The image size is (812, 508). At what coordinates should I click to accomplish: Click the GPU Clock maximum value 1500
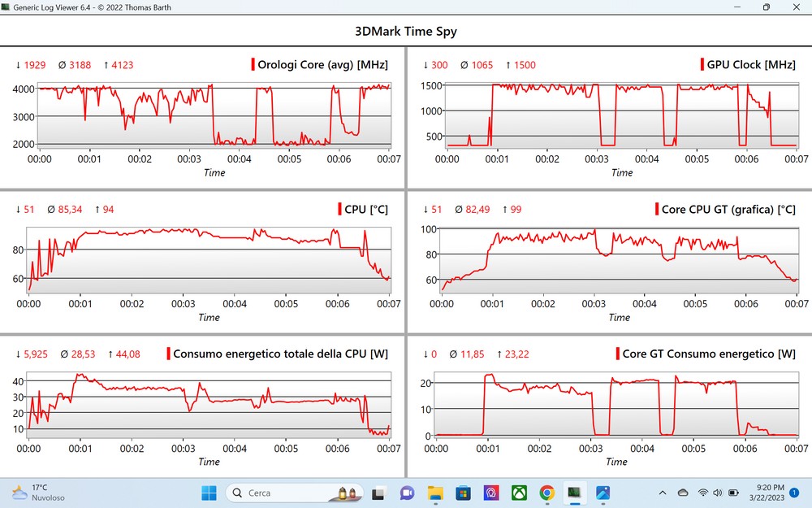pyautogui.click(x=525, y=65)
